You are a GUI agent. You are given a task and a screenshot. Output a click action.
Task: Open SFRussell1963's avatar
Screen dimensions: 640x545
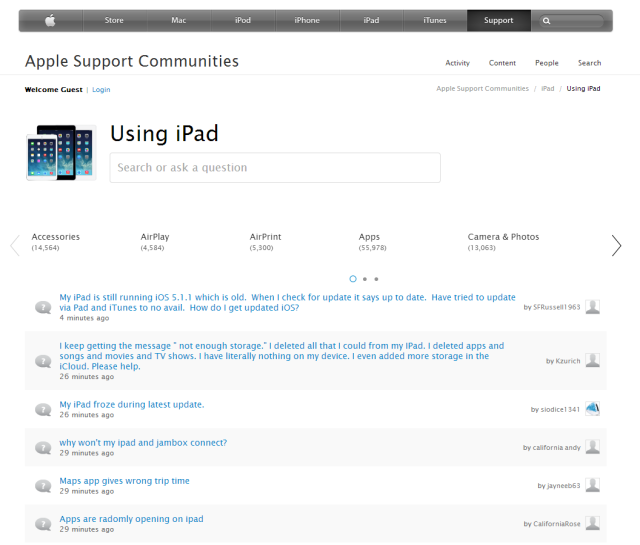[593, 307]
